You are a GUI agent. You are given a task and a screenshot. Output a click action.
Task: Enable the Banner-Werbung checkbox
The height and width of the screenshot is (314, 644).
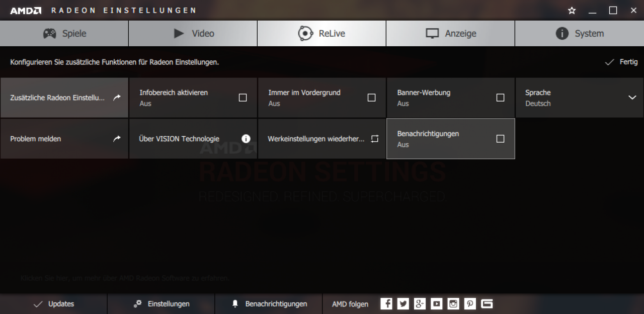pyautogui.click(x=500, y=97)
